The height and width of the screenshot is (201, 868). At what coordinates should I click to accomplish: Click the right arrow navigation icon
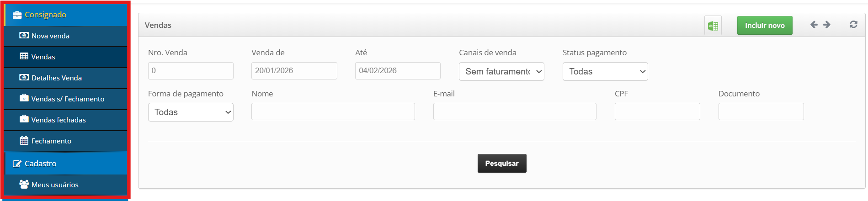(826, 25)
